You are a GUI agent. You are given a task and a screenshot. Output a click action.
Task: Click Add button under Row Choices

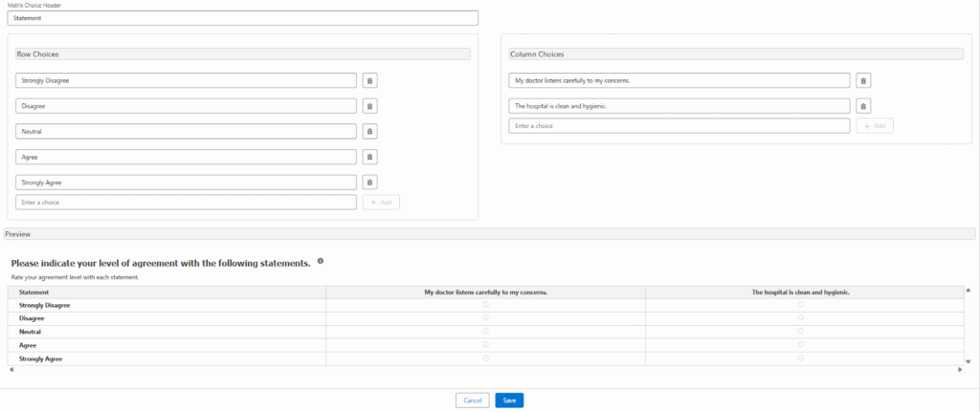coord(381,202)
